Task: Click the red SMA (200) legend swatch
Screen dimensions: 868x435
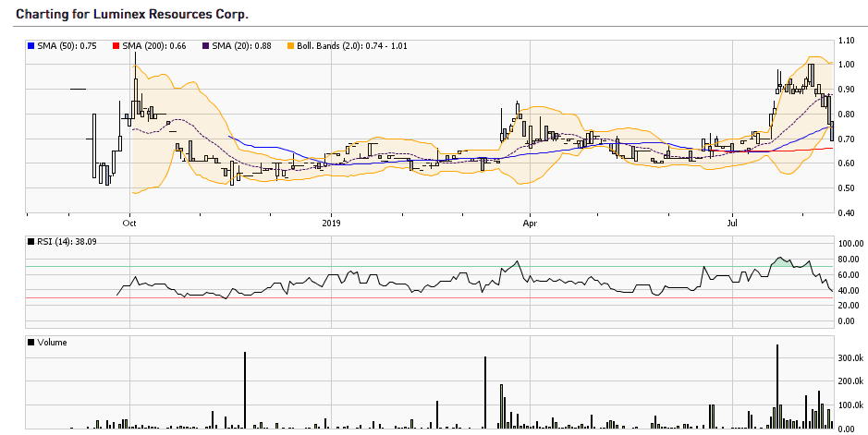Action: (116, 46)
